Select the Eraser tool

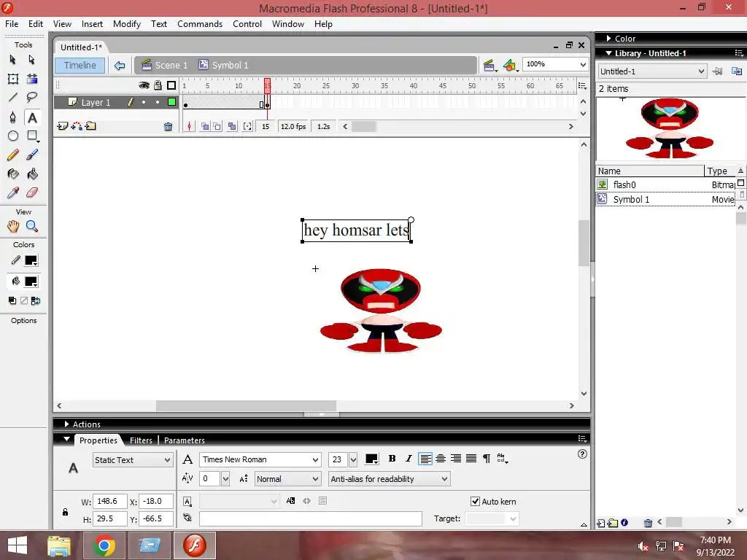[x=32, y=192]
